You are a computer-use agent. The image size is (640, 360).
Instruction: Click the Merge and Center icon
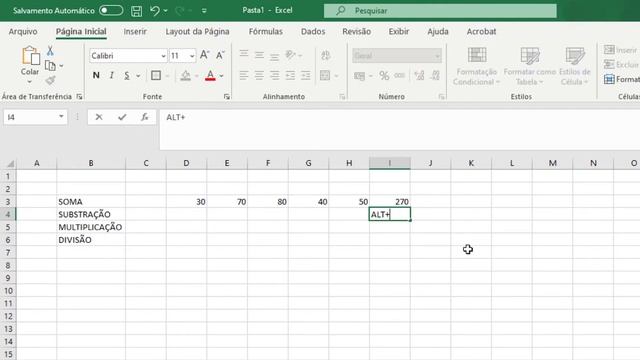point(325,76)
